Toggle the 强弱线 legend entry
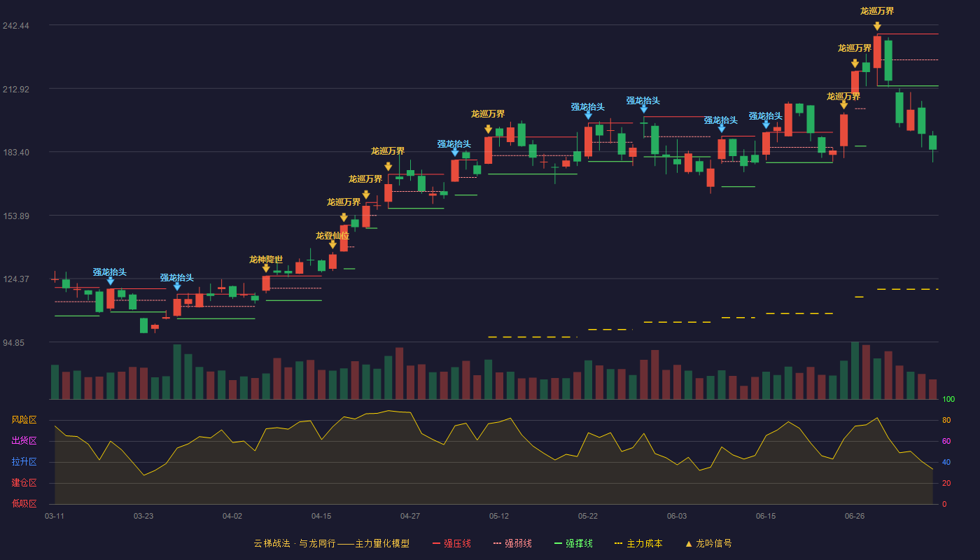 coord(512,543)
